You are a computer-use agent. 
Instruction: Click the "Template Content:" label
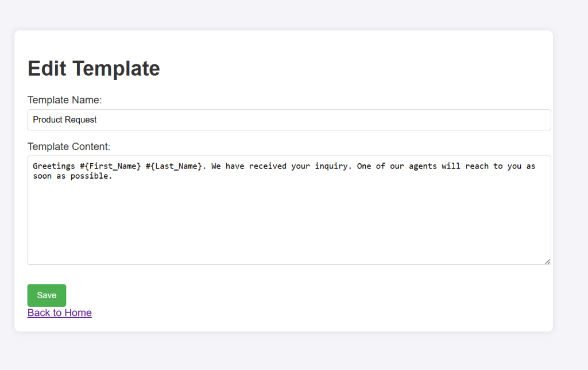(x=69, y=147)
